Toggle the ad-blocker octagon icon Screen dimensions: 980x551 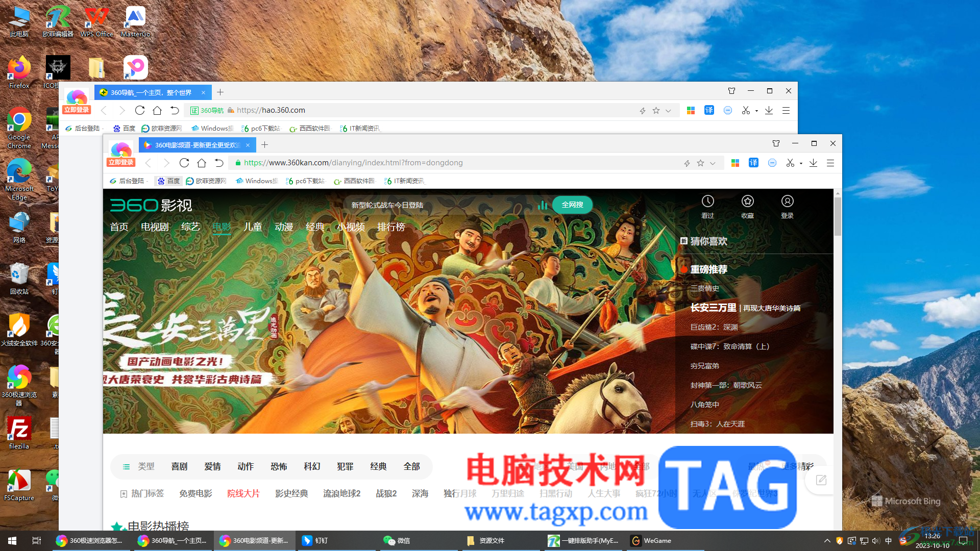[772, 163]
